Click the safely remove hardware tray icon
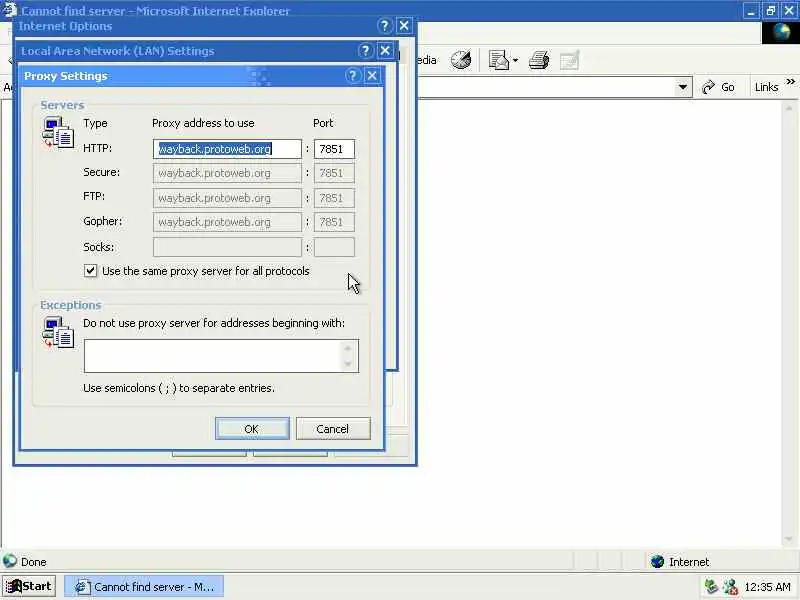The image size is (800, 600). pyautogui.click(x=711, y=587)
